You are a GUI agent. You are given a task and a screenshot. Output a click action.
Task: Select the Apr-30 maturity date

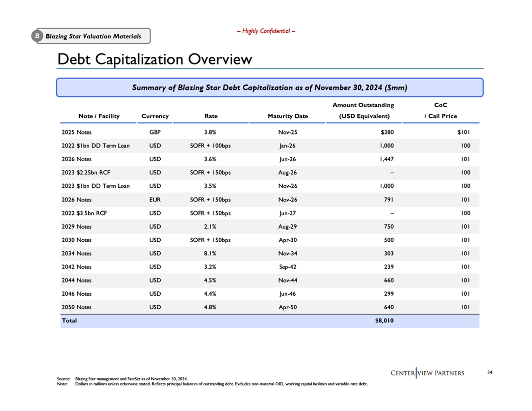point(288,240)
